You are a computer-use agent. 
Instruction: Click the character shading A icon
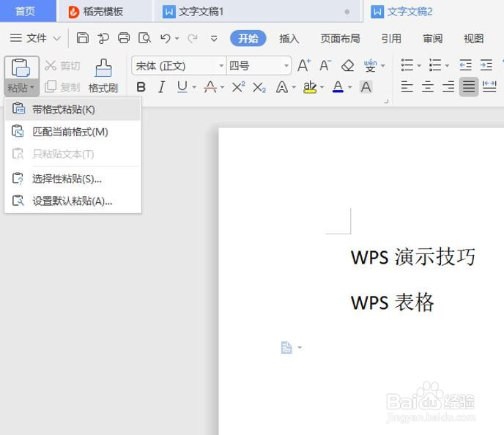point(366,87)
